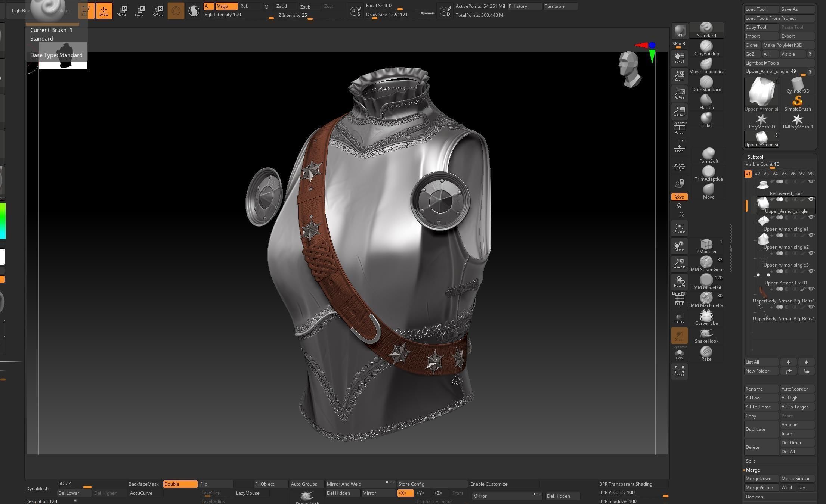
Task: Click the Load Tool button
Action: 761,9
